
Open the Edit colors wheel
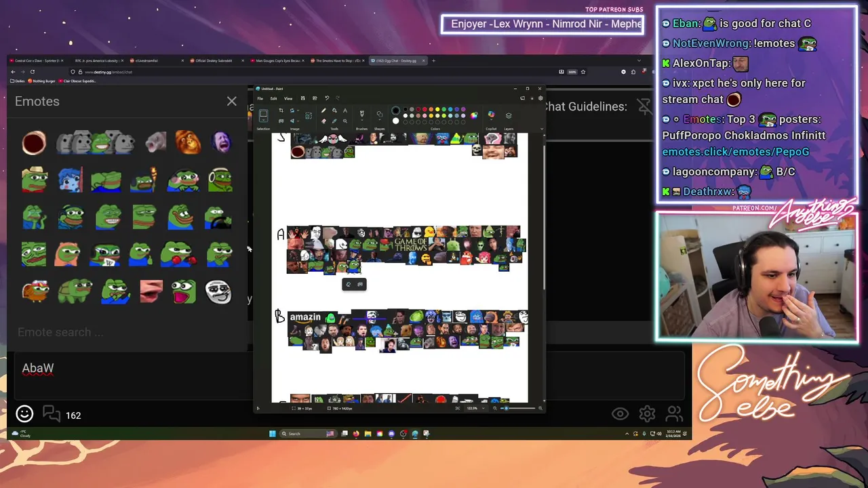[474, 115]
